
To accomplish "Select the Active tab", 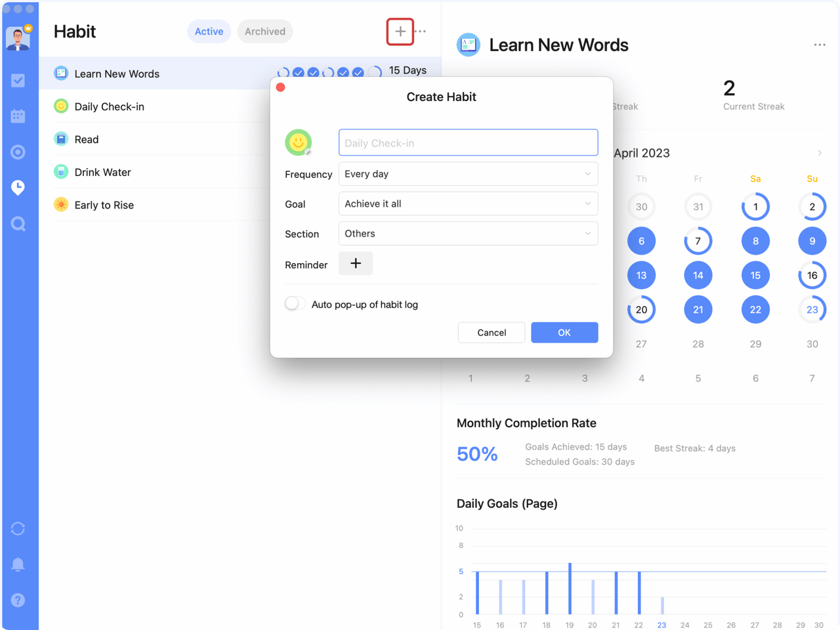I will (209, 31).
